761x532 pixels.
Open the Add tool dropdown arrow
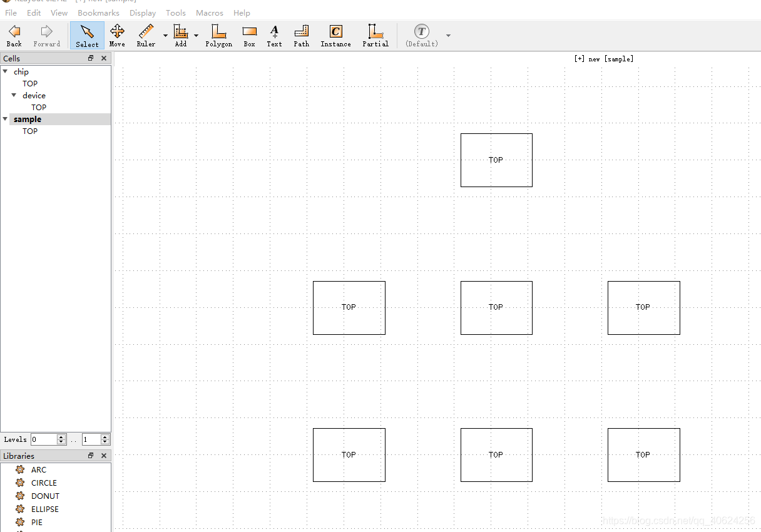196,36
